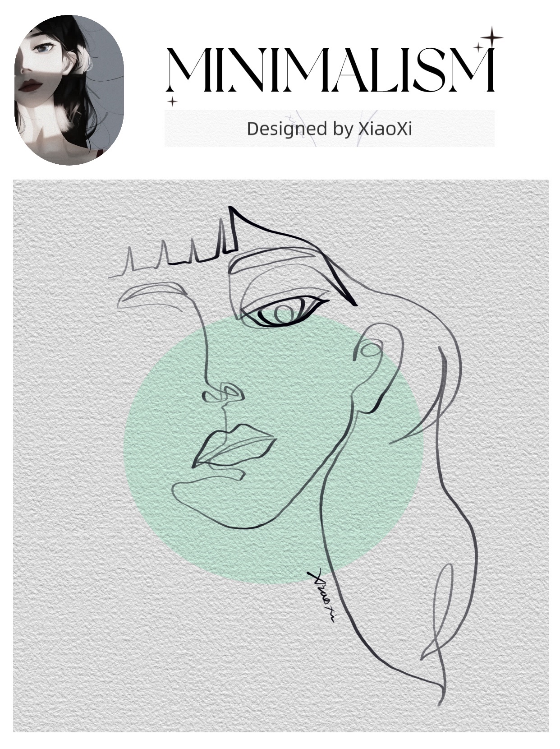Viewport: 560px width, 749px height.
Task: Click the gray subtitle banner strip
Action: coord(329,129)
